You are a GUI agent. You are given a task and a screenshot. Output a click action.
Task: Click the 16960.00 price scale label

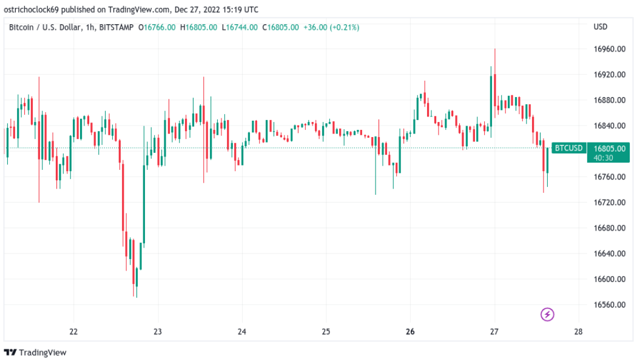[608, 49]
